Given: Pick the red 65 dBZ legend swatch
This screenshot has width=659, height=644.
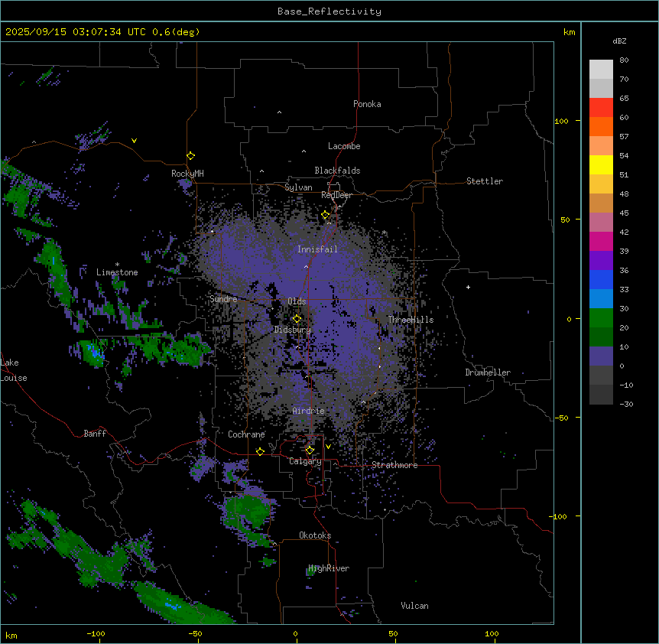Looking at the screenshot, I should pos(601,107).
